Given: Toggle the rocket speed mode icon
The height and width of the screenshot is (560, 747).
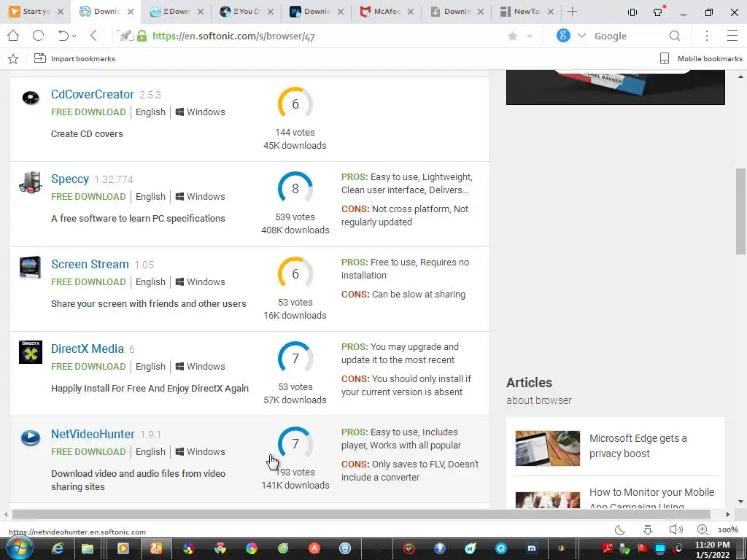Looking at the screenshot, I should point(125,36).
